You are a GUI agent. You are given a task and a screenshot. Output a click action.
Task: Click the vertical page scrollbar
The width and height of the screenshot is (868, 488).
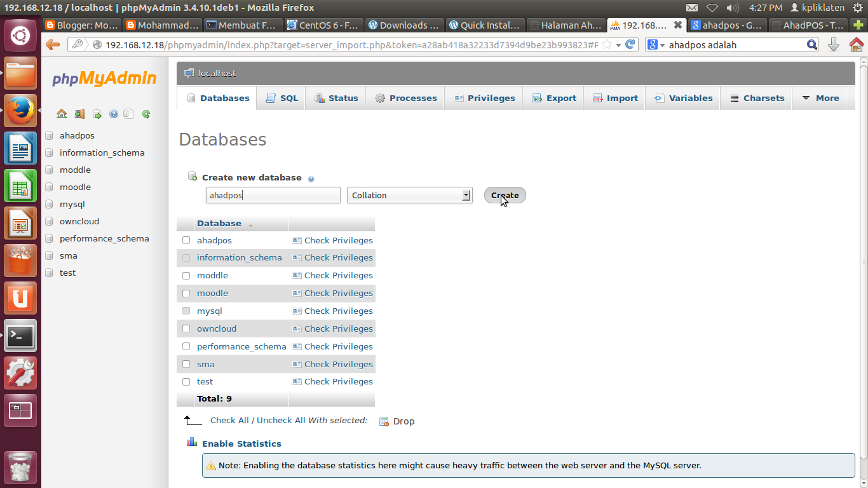tap(863, 262)
